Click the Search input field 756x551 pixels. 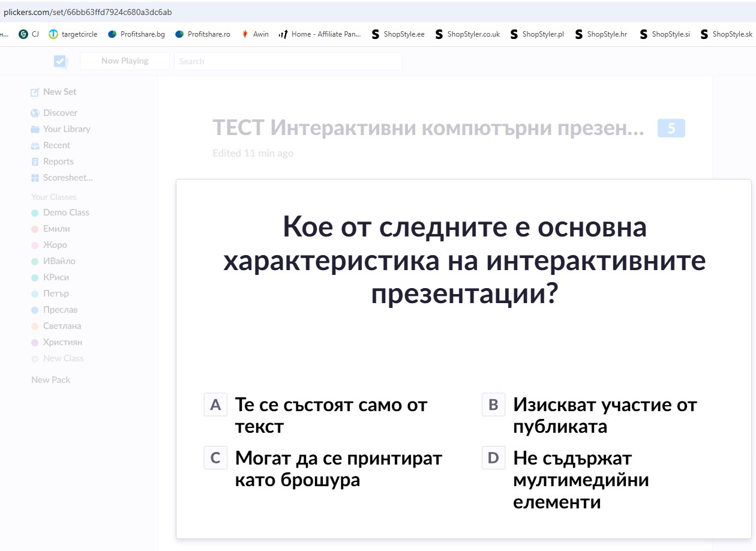pos(287,61)
